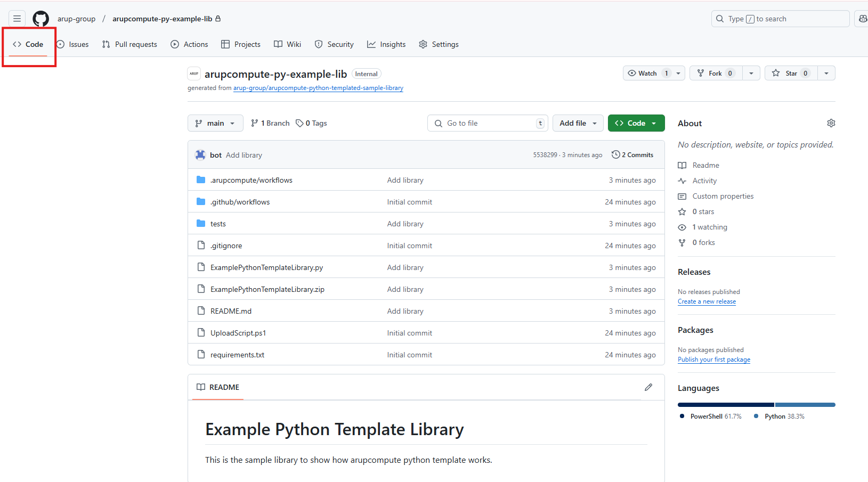Screen dimensions: 868x482
Task: Open the requirements.txt file
Action: tap(238, 355)
